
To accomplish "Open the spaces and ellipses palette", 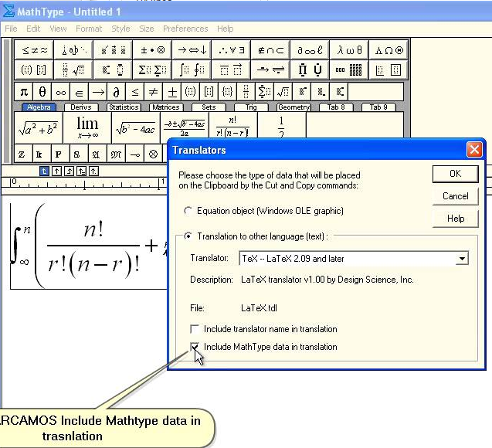I will coord(73,50).
